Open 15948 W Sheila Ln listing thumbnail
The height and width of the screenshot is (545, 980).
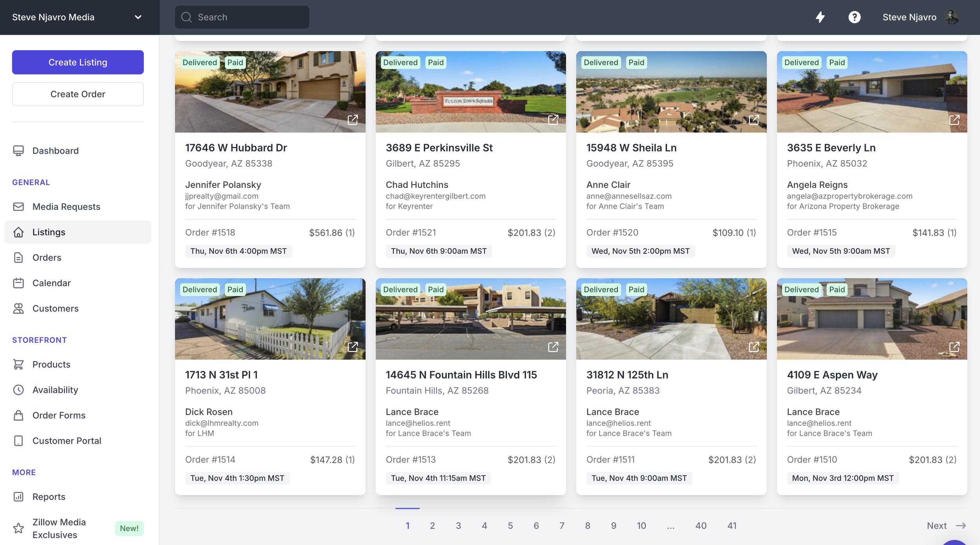(671, 92)
